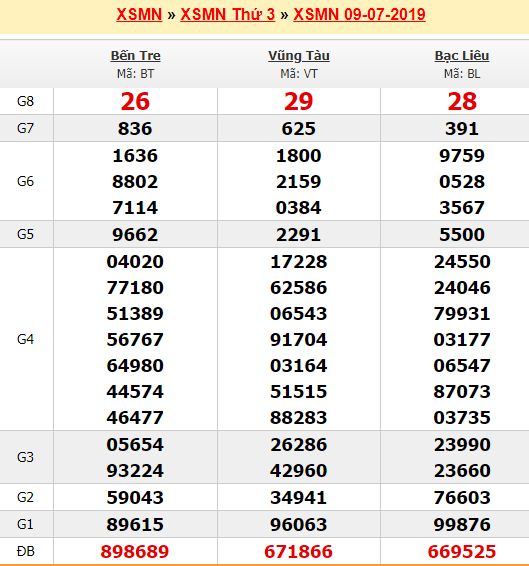Click Vũng Tàu G7 number 625
The image size is (529, 566).
[298, 129]
